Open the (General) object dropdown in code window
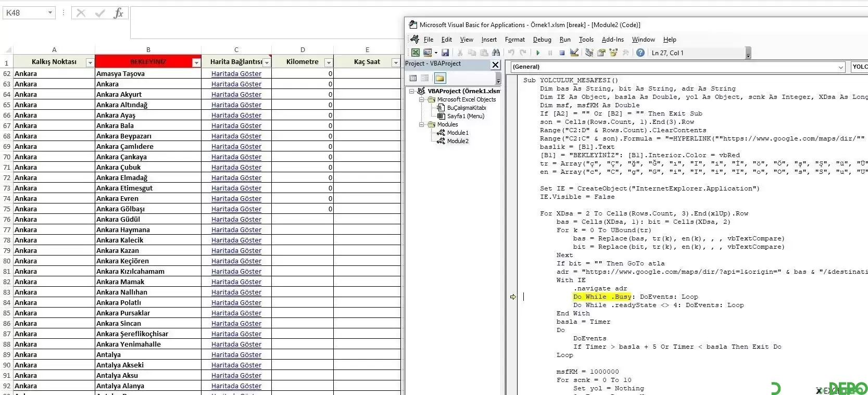The width and height of the screenshot is (868, 395). [x=840, y=67]
